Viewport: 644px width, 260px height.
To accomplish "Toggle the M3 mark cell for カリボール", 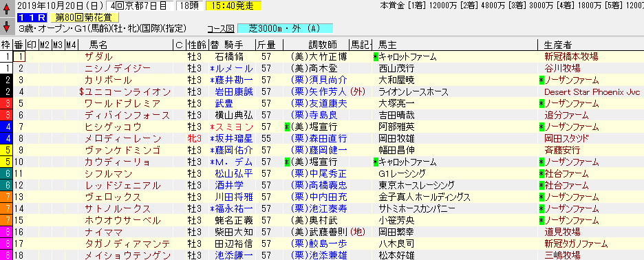I will pos(58,80).
